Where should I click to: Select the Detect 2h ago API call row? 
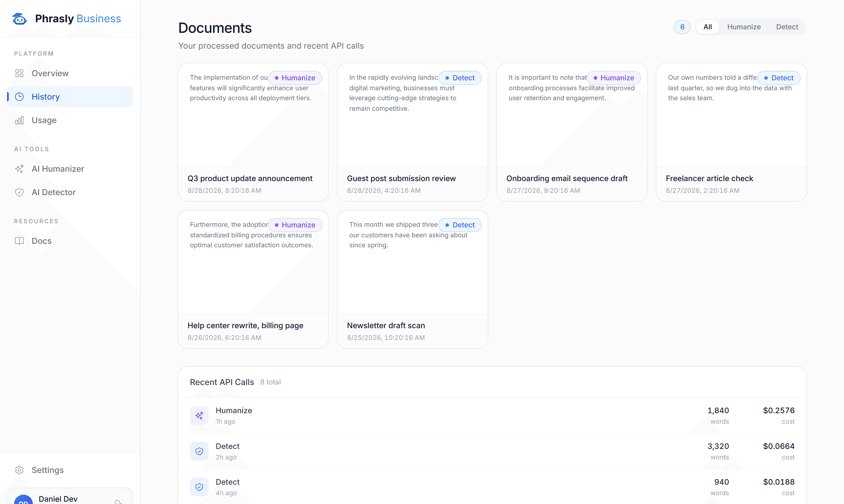492,451
